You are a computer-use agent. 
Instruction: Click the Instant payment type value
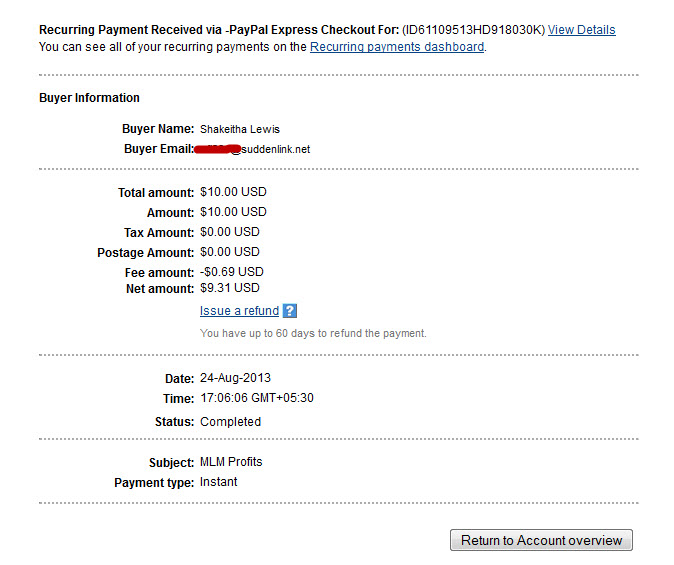click(x=218, y=482)
